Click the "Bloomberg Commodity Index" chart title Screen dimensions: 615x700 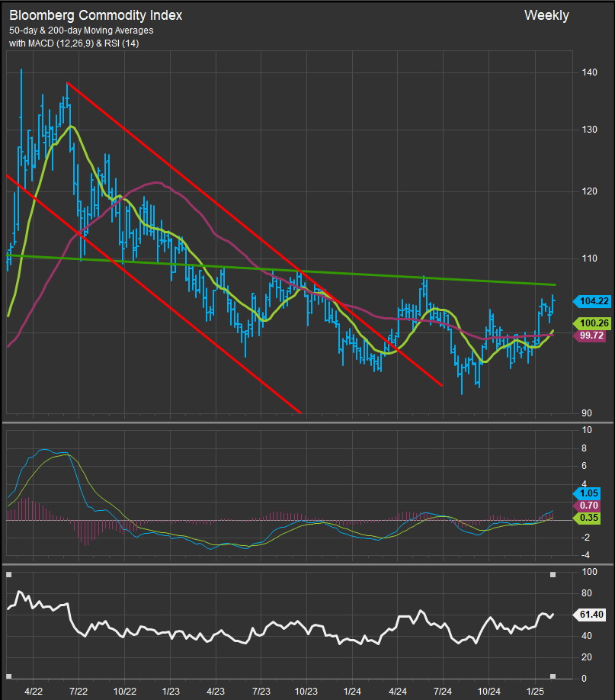(95, 15)
